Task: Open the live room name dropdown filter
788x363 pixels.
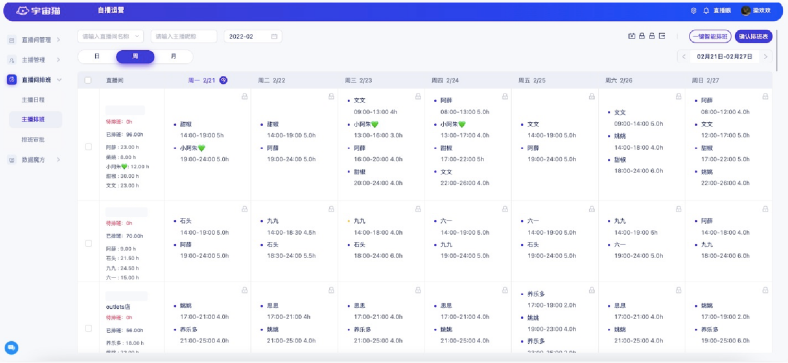Action: pos(111,36)
